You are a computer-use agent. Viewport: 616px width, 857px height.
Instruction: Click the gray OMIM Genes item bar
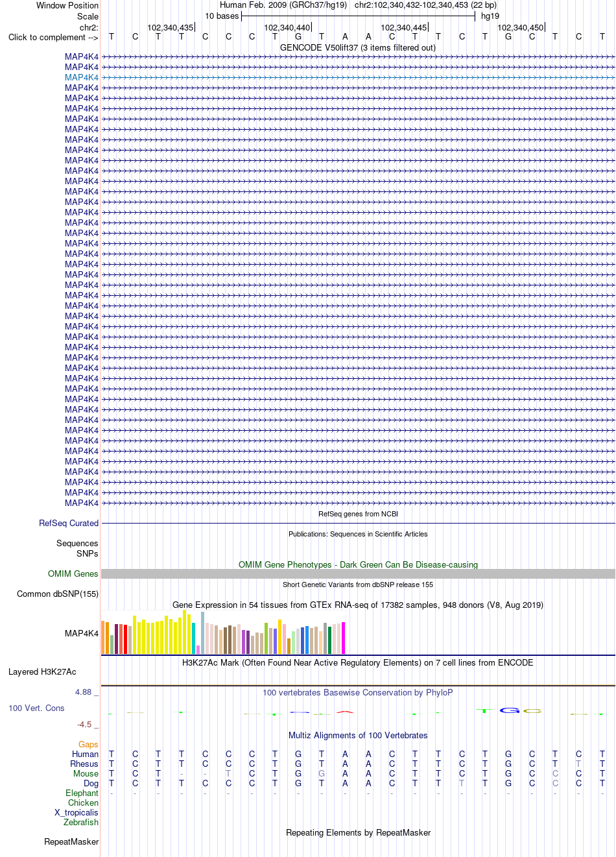[358, 573]
